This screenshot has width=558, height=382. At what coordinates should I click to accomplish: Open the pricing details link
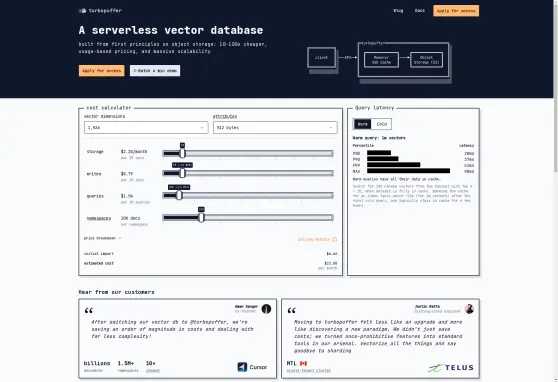click(314, 239)
